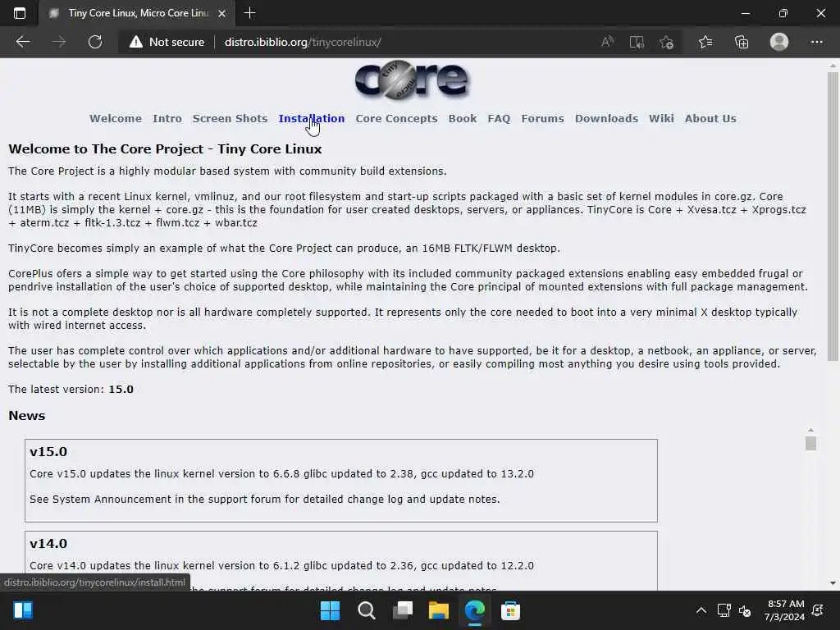Click the v15.0 news heading
Screen dimensions: 840x630
pos(48,452)
